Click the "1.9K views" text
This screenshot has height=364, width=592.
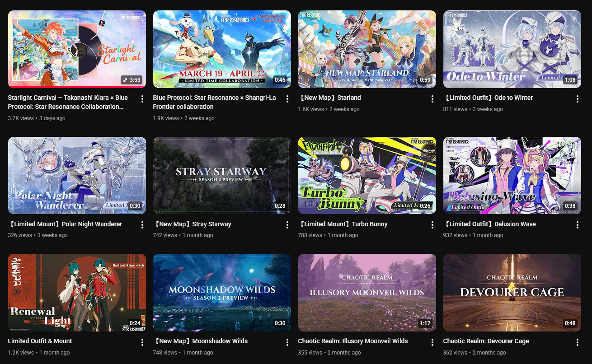pyautogui.click(x=166, y=118)
